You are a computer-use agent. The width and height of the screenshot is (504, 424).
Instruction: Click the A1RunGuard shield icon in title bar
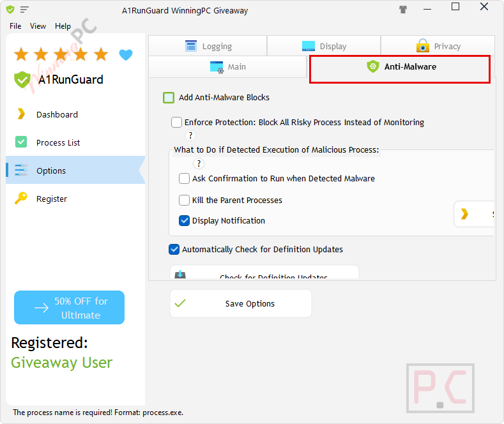(10, 10)
